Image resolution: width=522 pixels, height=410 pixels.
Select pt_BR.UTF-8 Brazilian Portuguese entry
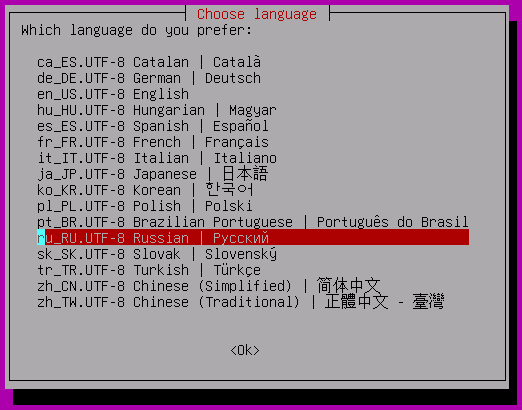pyautogui.click(x=253, y=222)
